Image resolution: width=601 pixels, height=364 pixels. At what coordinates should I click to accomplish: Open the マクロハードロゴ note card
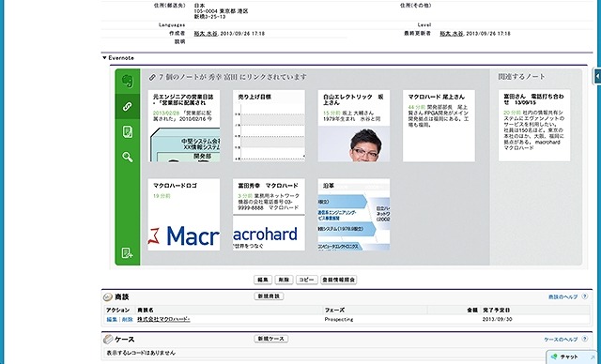[x=184, y=215]
